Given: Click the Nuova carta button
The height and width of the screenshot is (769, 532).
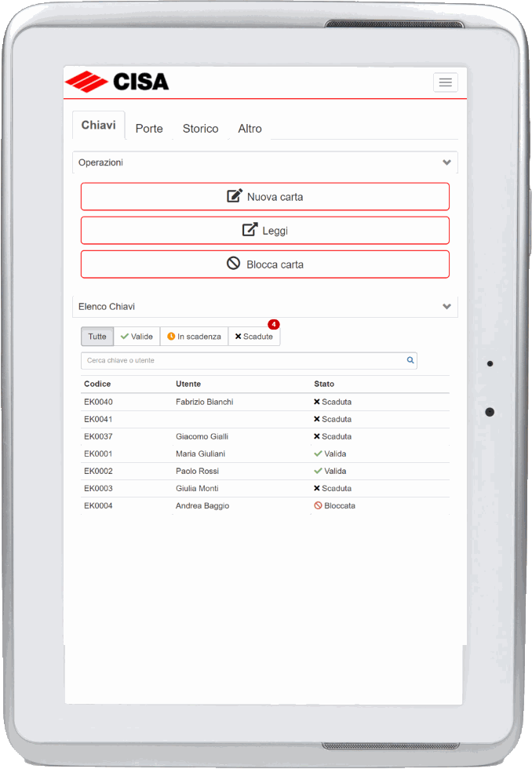Looking at the screenshot, I should 265,197.
